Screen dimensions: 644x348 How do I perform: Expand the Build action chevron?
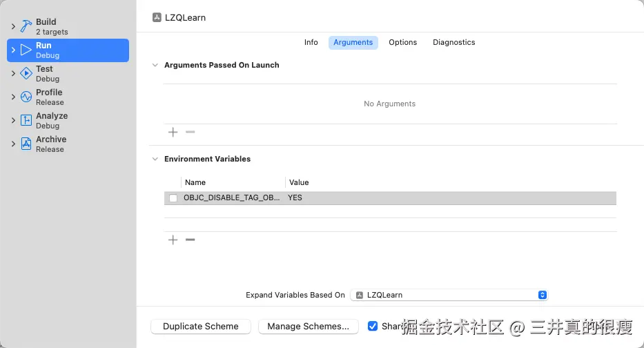tap(13, 27)
